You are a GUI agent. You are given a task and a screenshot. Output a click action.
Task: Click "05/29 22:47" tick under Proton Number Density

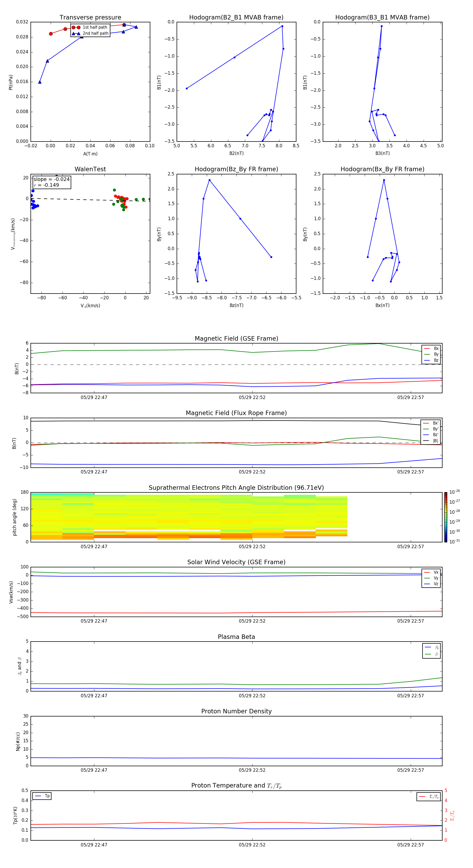click(94, 770)
